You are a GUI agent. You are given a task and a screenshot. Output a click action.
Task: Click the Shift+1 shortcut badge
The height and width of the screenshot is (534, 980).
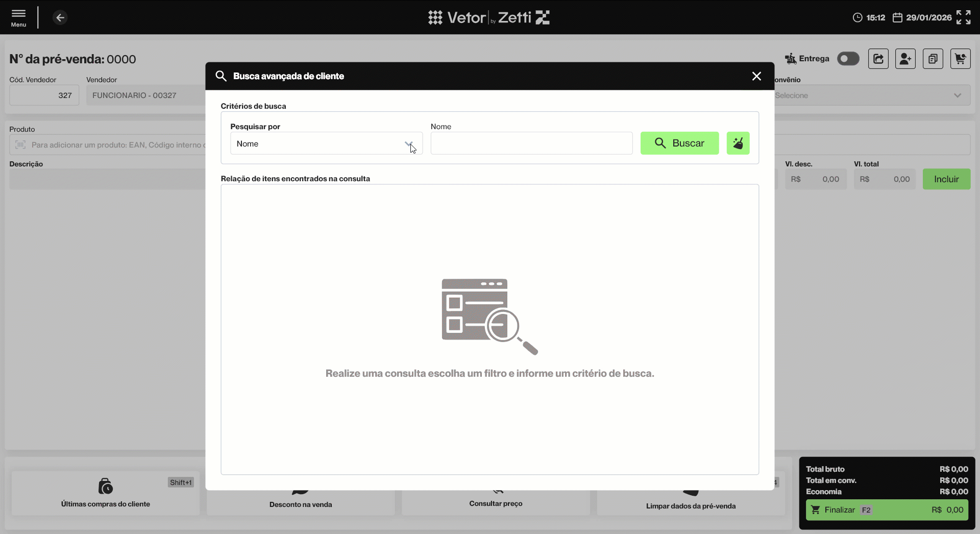click(x=181, y=482)
